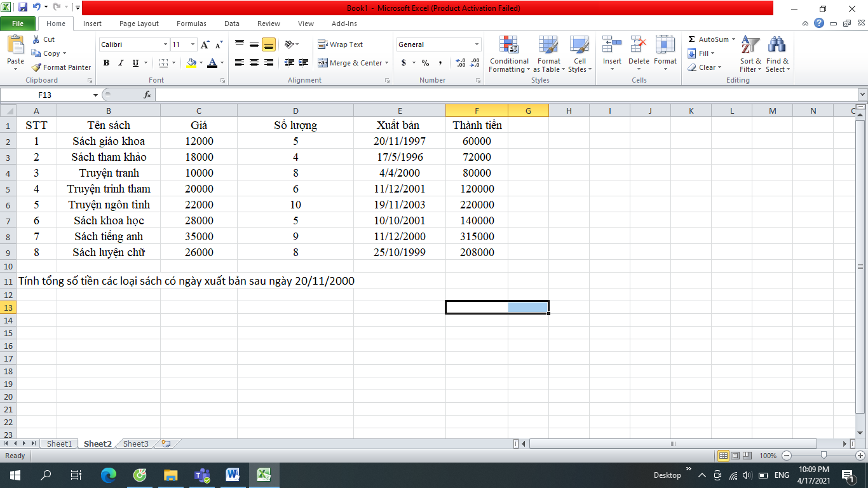Apply Comma Style

pos(440,63)
